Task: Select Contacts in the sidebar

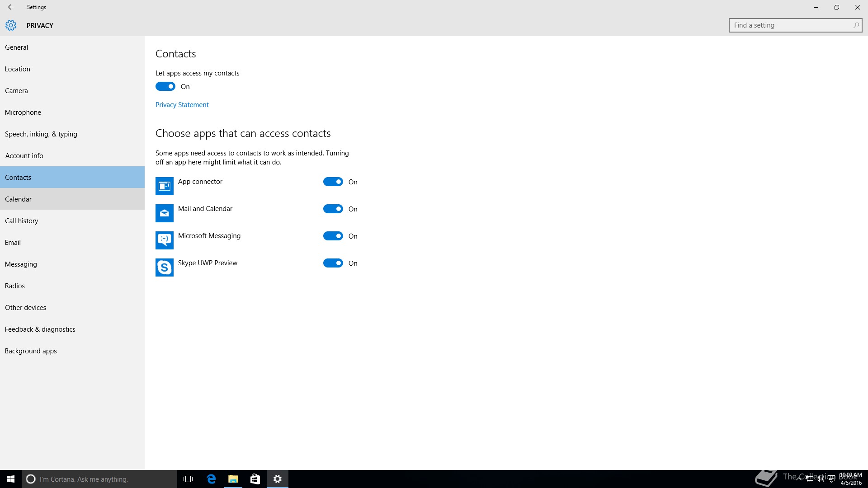Action: click(x=72, y=177)
